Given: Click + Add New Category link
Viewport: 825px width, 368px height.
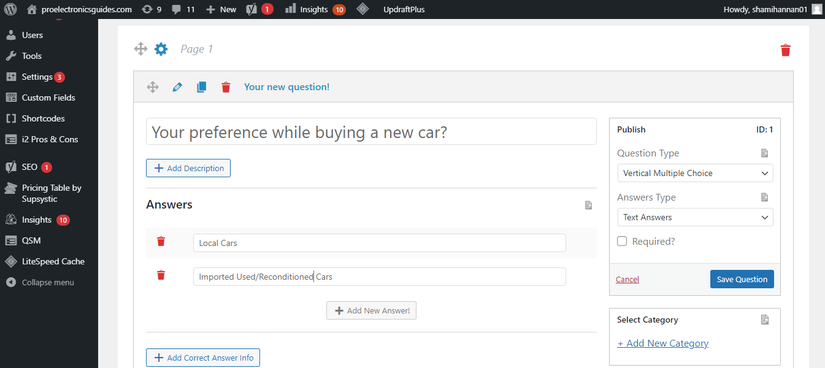Looking at the screenshot, I should point(663,343).
